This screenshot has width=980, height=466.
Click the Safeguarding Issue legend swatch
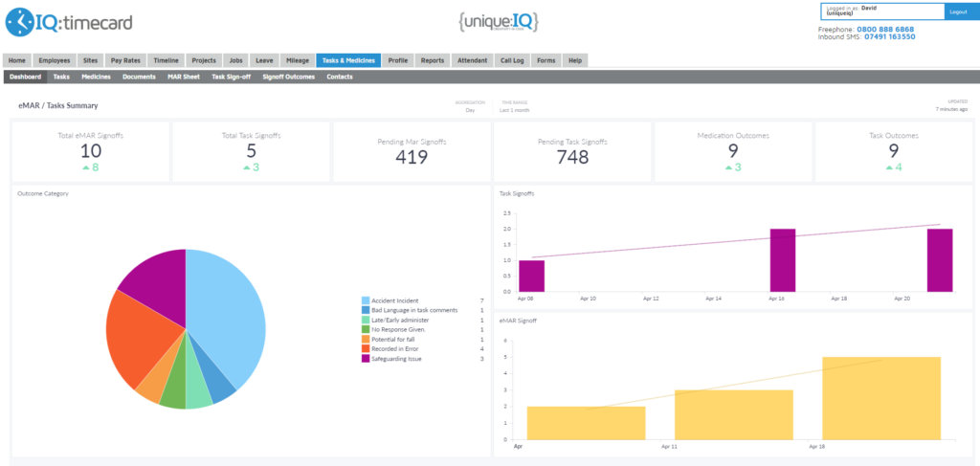pos(365,359)
